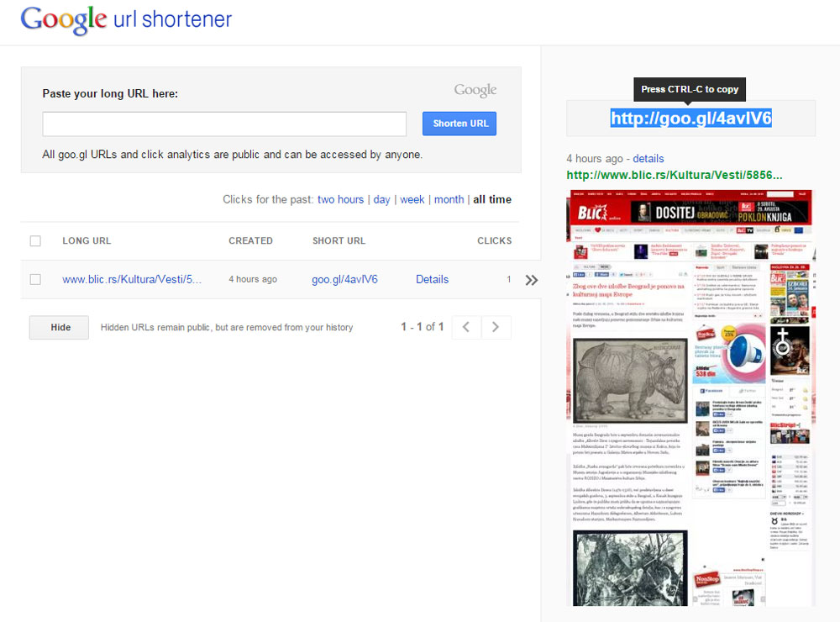Open Details link in the URL row
This screenshot has height=622, width=840.
432,279
